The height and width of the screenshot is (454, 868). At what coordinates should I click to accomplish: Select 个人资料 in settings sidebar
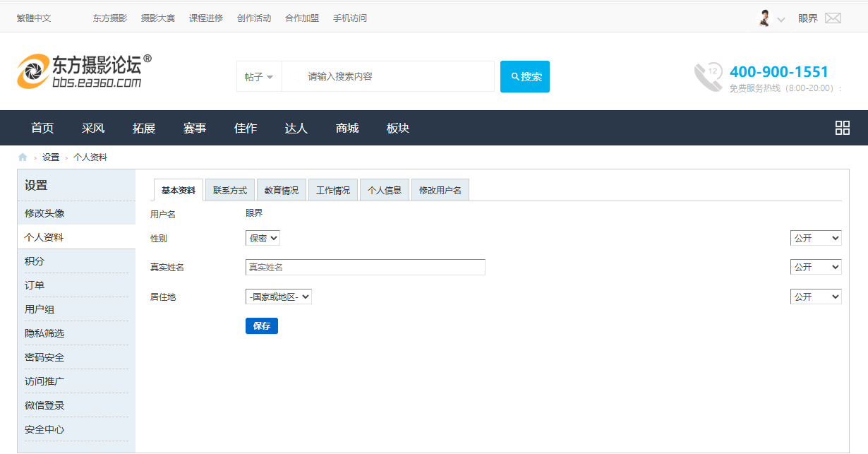[x=76, y=237]
